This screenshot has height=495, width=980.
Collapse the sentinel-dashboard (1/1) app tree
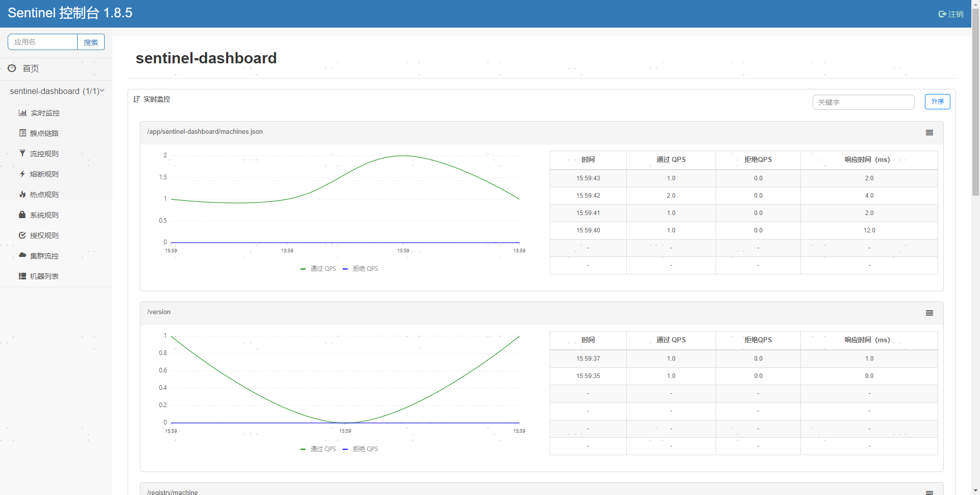(x=57, y=91)
